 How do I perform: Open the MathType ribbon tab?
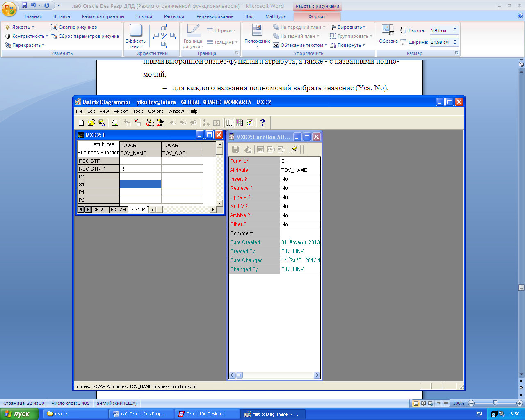coord(276,16)
